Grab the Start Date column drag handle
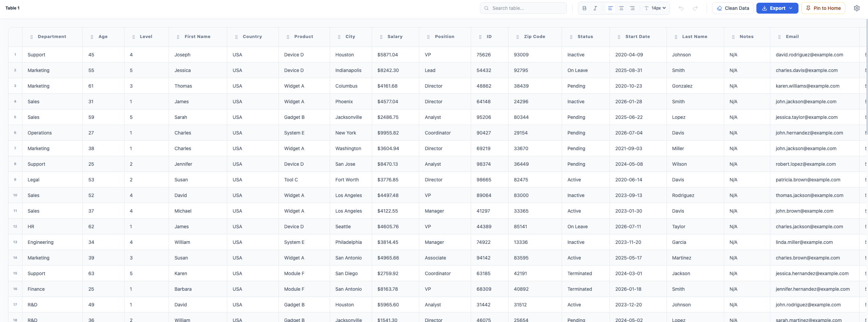This screenshot has height=322, width=868. (619, 37)
